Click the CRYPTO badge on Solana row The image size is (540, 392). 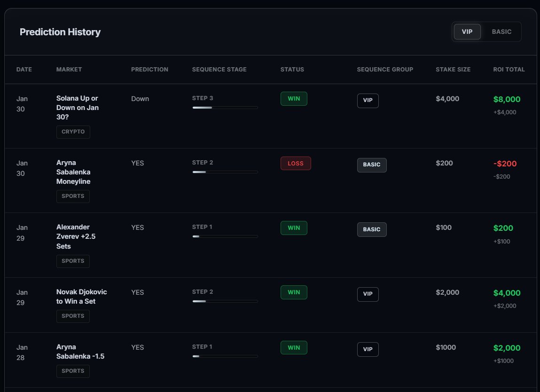(x=73, y=132)
